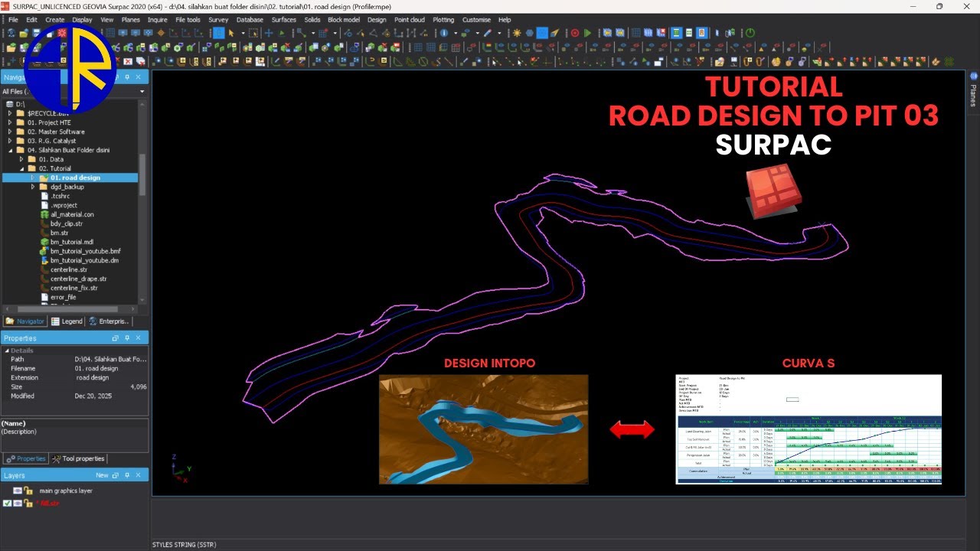
Task: Click the move cross-arrows tool icon
Action: tap(269, 33)
